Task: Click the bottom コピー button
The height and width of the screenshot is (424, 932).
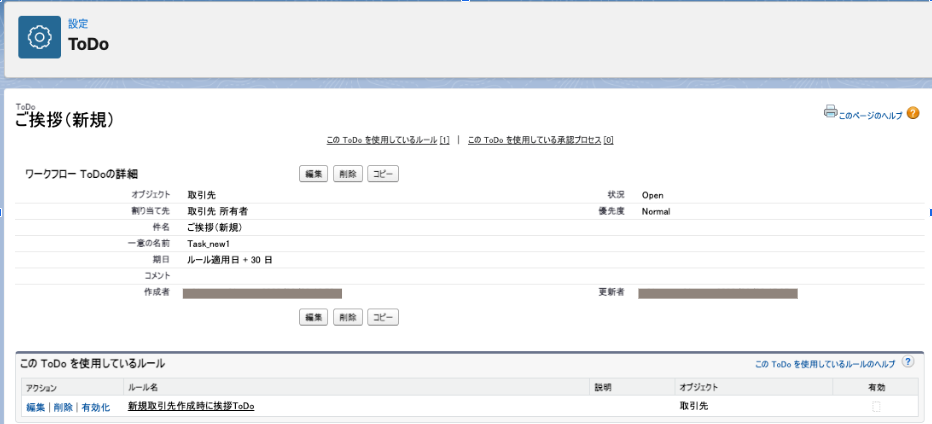Action: tap(383, 318)
